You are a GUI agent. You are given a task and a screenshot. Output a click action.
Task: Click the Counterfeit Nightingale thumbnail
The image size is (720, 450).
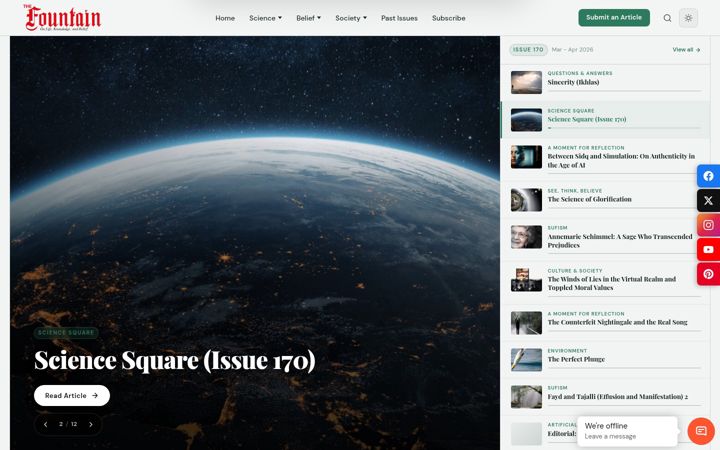click(x=526, y=323)
